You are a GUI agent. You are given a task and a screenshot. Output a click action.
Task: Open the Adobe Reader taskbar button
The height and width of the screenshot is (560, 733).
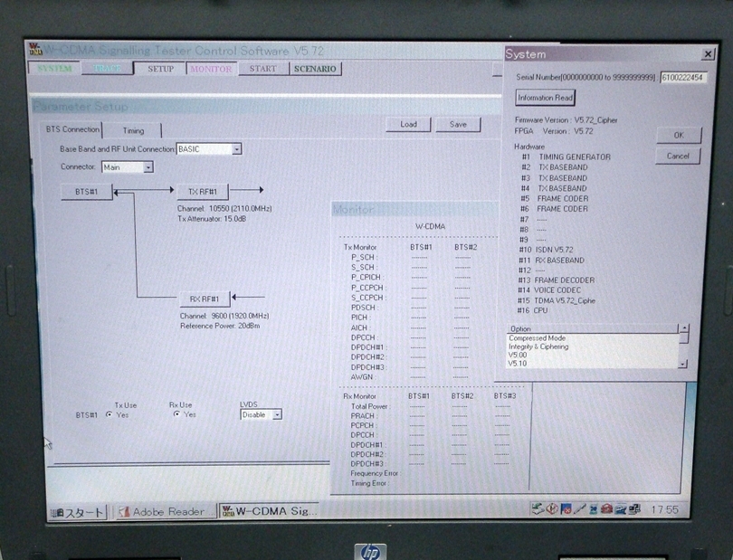pyautogui.click(x=164, y=512)
